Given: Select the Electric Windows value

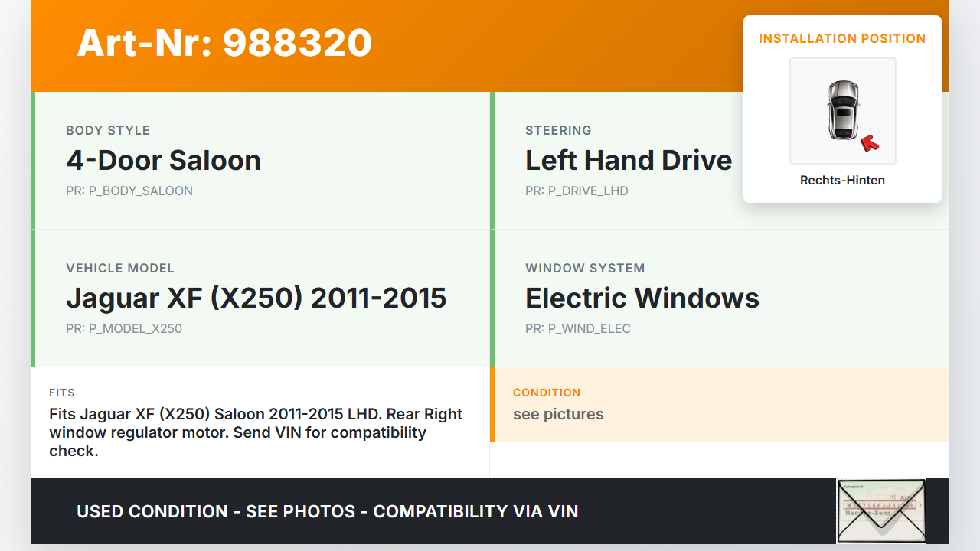Looking at the screenshot, I should click(x=642, y=298).
